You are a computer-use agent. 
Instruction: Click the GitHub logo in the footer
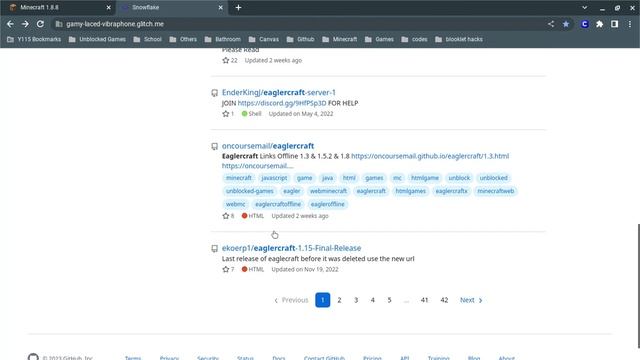[33, 357]
